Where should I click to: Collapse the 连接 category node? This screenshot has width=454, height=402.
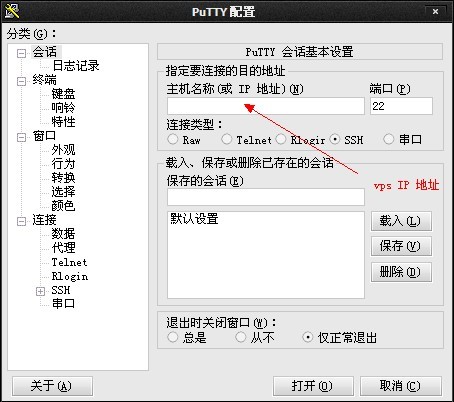tap(21, 221)
